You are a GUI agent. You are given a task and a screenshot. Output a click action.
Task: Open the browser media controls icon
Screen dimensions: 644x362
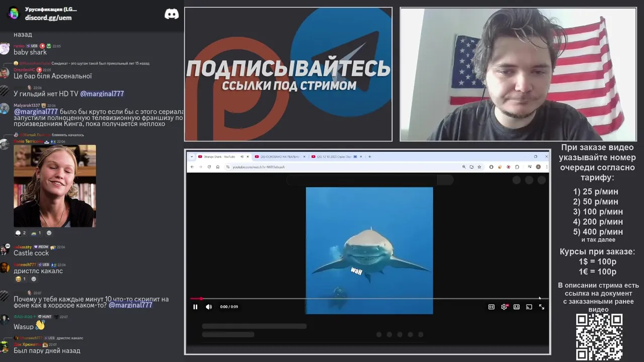530,167
